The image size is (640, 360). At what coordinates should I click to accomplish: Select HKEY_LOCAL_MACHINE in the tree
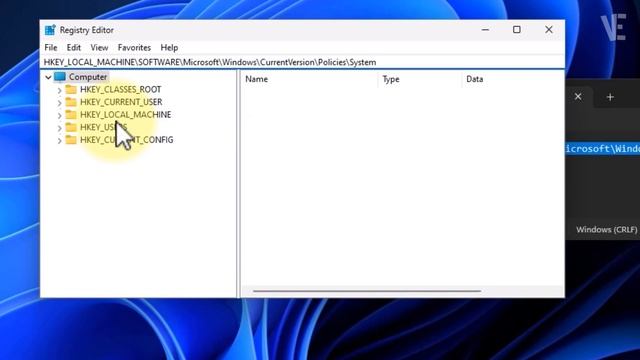(126, 115)
